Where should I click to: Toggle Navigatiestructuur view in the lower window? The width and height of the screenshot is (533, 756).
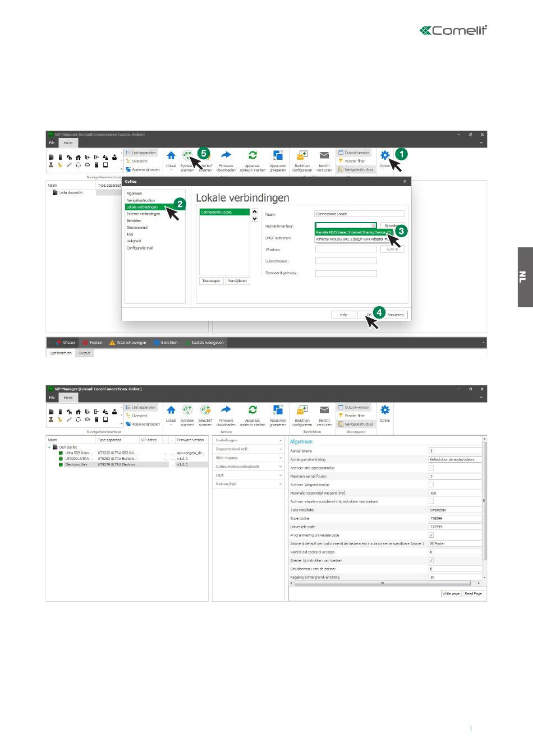356,424
